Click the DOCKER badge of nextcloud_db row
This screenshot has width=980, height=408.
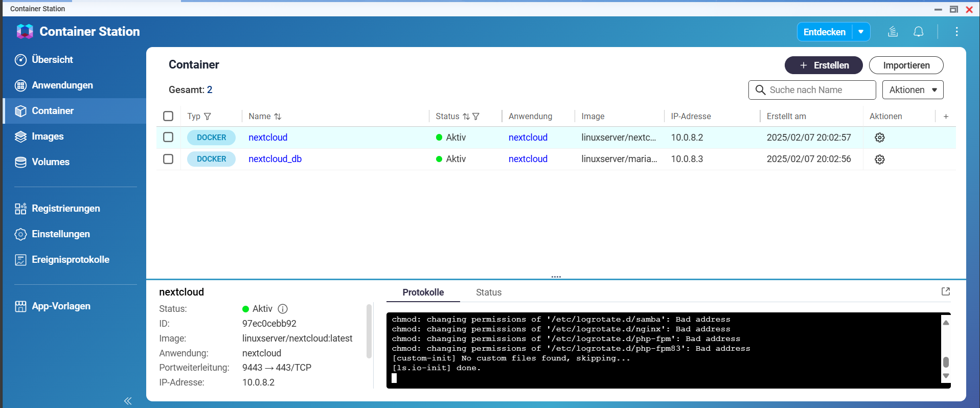pyautogui.click(x=211, y=159)
